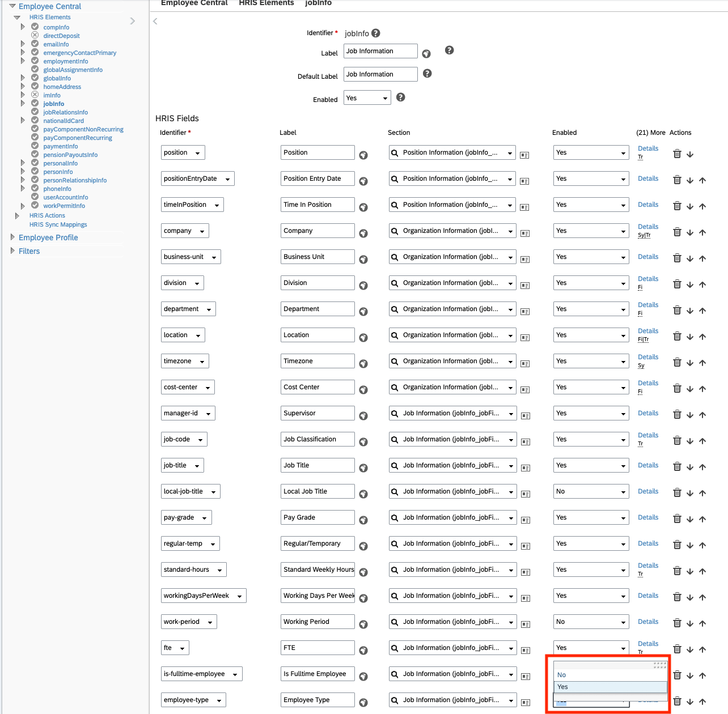Move the Division field down with the arrow icon
The height and width of the screenshot is (714, 728).
pyautogui.click(x=690, y=284)
